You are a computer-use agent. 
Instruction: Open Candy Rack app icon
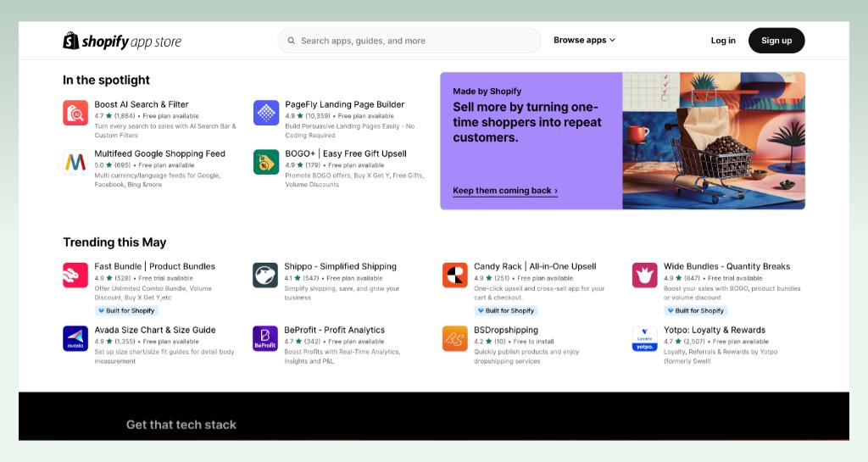pos(455,275)
